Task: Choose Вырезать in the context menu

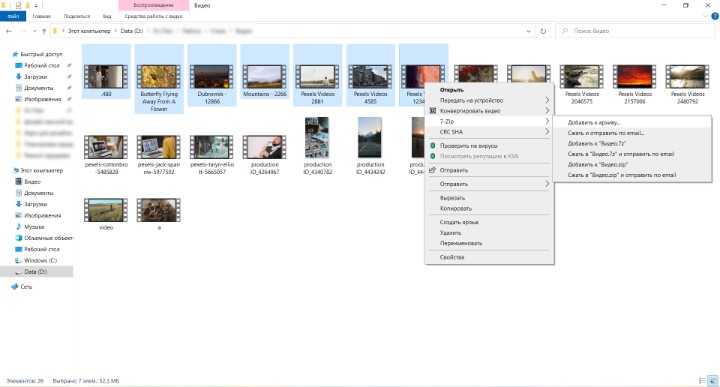Action: pos(489,198)
